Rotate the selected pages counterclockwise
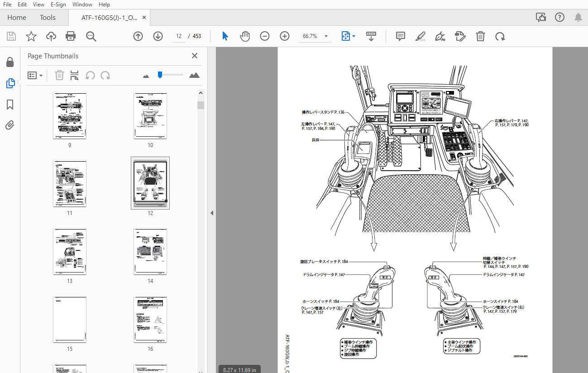 (90, 75)
